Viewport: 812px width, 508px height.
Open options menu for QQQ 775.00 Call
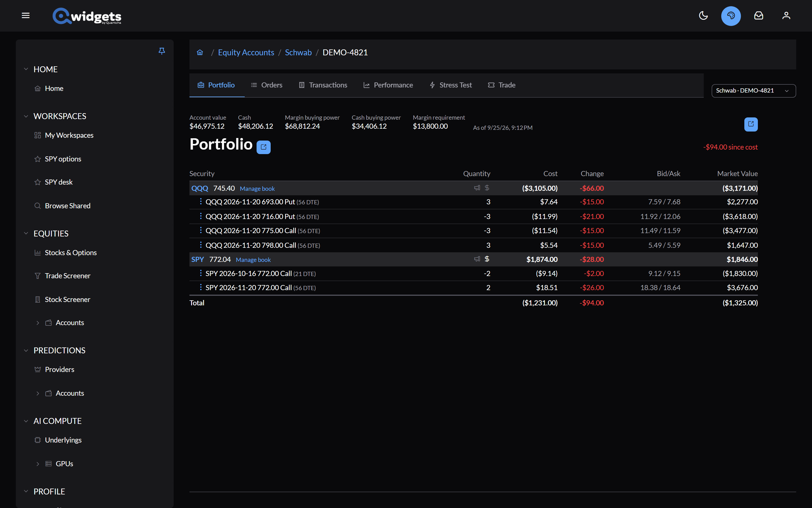pos(201,230)
